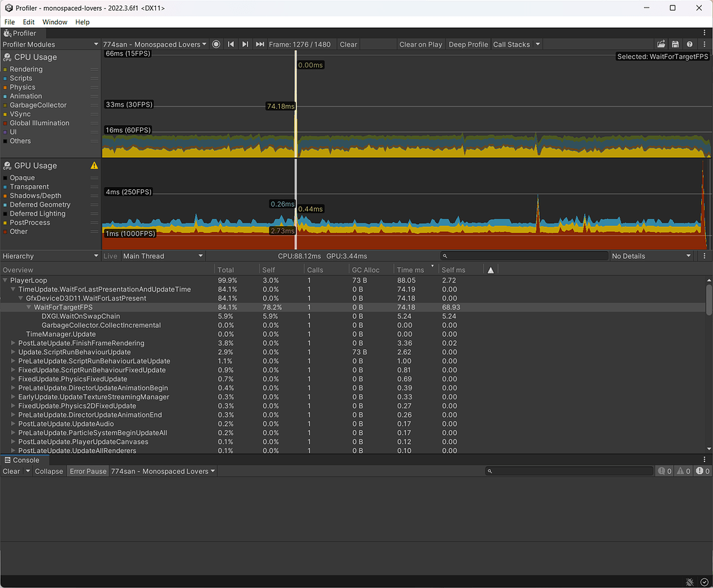Step forward one frame with next-frame icon

(x=244, y=44)
